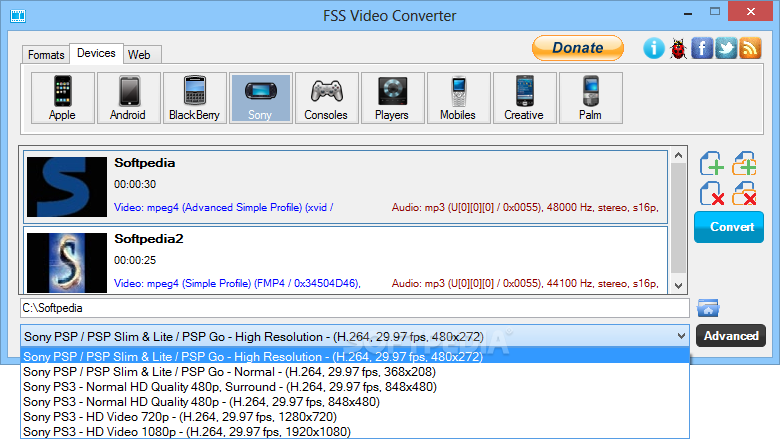Image resolution: width=780 pixels, height=439 pixels.
Task: Pick the Players device category
Action: tap(392, 98)
